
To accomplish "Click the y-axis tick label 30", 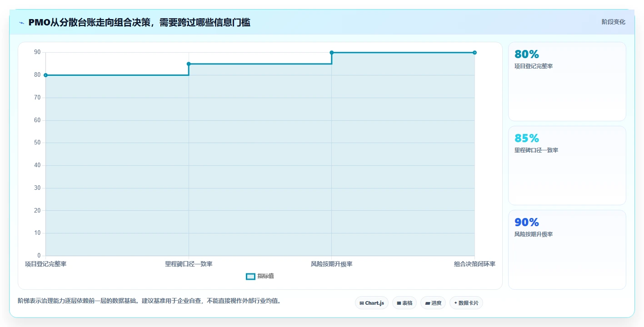I will [x=37, y=188].
